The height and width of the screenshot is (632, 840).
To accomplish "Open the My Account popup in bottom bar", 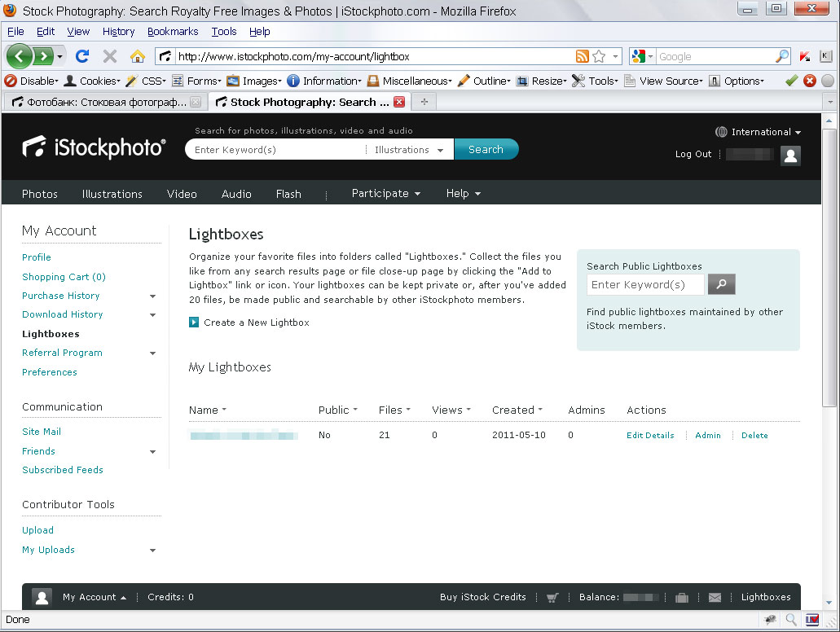I will (x=95, y=597).
